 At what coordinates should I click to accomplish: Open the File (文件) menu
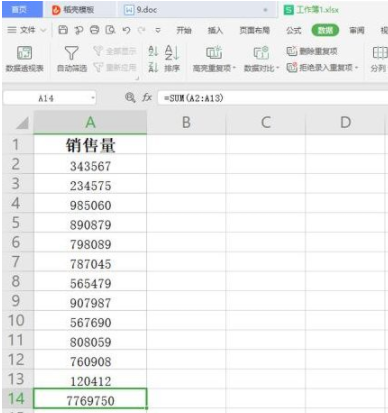(26, 30)
